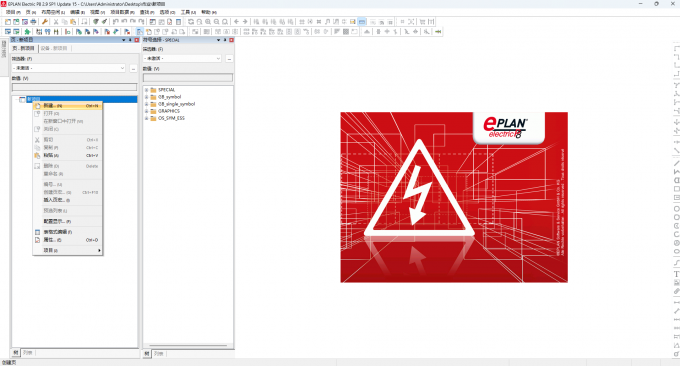Open the filter combo box in symbol selection

(x=182, y=58)
